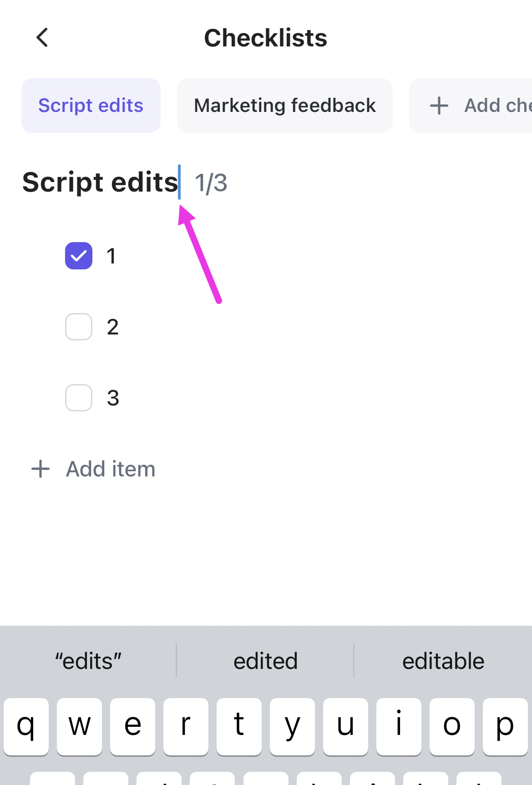Choose the "edits" keyboard suggestion
Viewport: 532px width, 785px height.
pyautogui.click(x=88, y=661)
